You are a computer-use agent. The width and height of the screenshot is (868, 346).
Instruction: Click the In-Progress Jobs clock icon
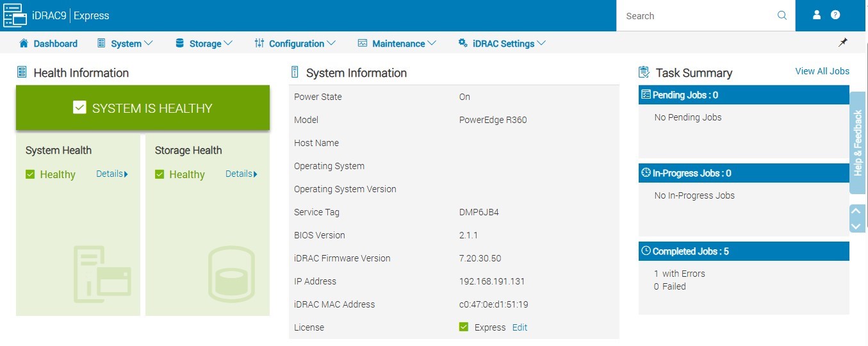[x=646, y=173]
